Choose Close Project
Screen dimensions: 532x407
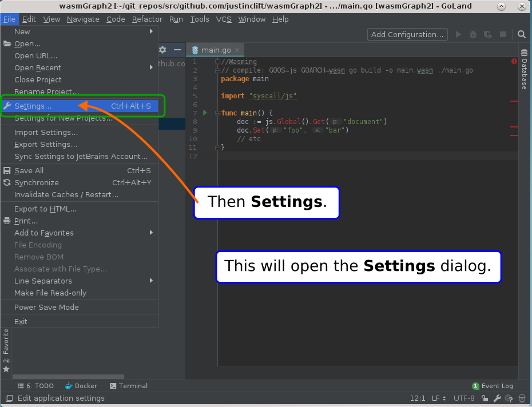[80, 79]
